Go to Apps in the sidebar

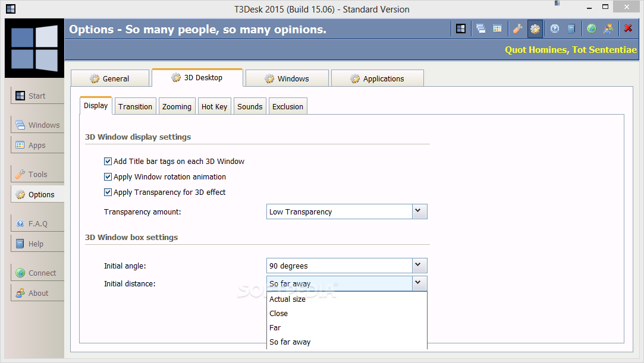click(x=37, y=145)
